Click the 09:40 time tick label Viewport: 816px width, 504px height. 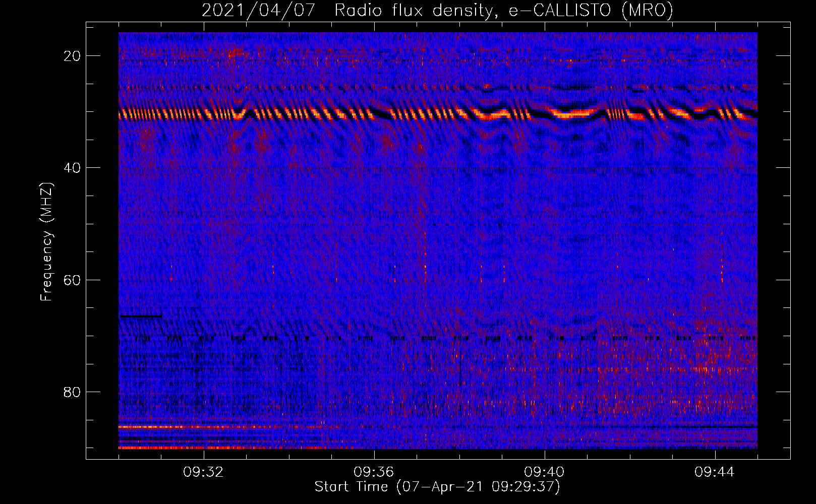[x=544, y=472]
